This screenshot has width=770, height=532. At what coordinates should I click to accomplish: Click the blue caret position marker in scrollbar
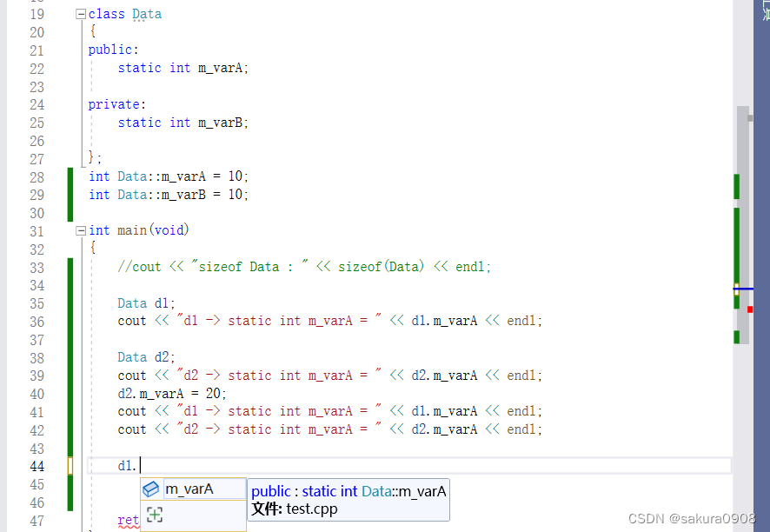(x=743, y=289)
